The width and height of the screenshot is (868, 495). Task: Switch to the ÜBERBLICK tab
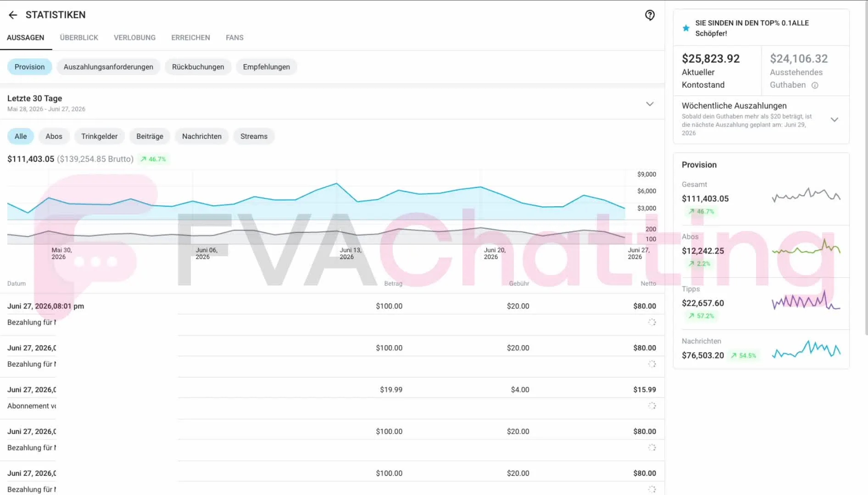79,38
